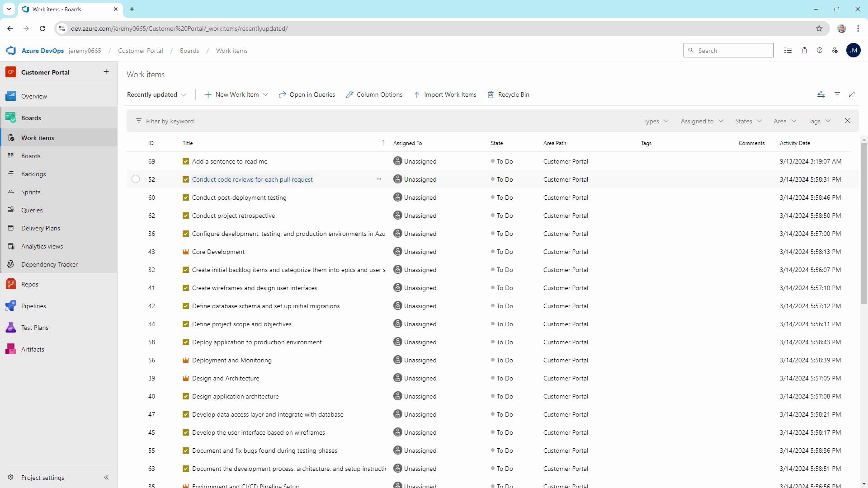Image resolution: width=868 pixels, height=488 pixels.
Task: Open the Pipelines hub
Action: (33, 306)
